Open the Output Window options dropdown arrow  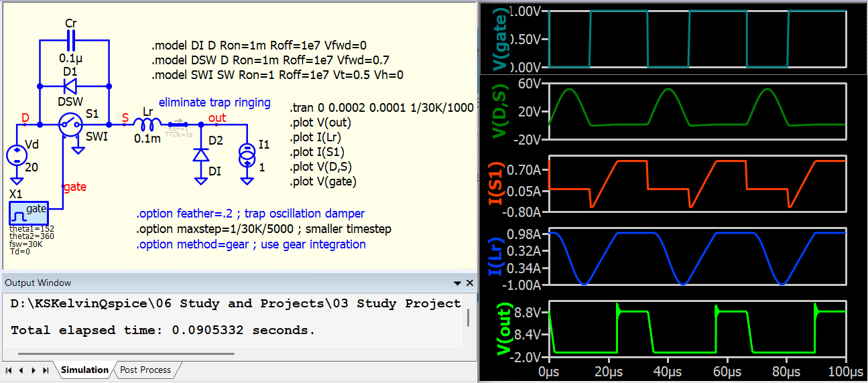coord(457,283)
